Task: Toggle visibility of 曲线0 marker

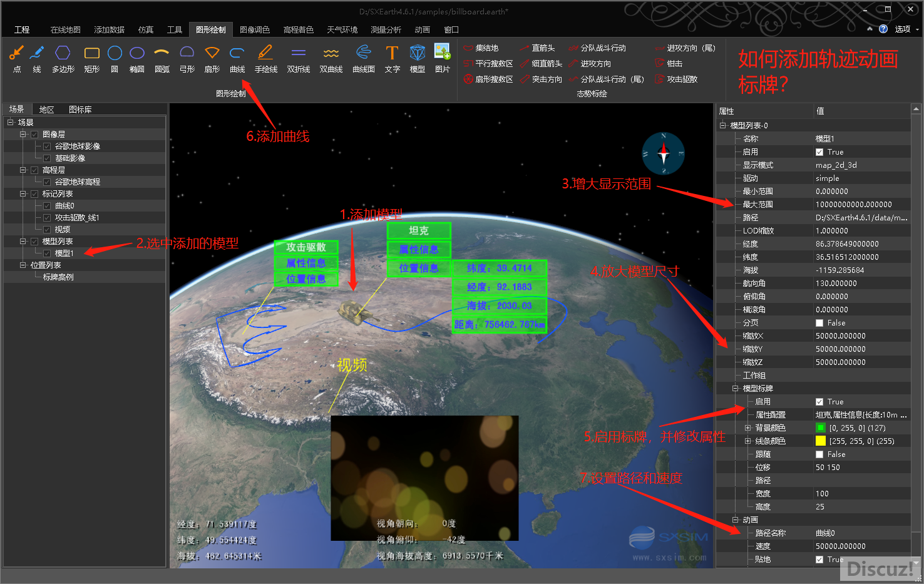Action: click(47, 206)
